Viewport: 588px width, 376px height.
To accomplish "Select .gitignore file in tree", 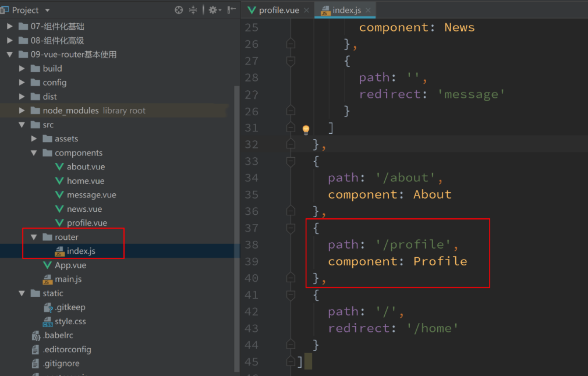I will pos(61,363).
